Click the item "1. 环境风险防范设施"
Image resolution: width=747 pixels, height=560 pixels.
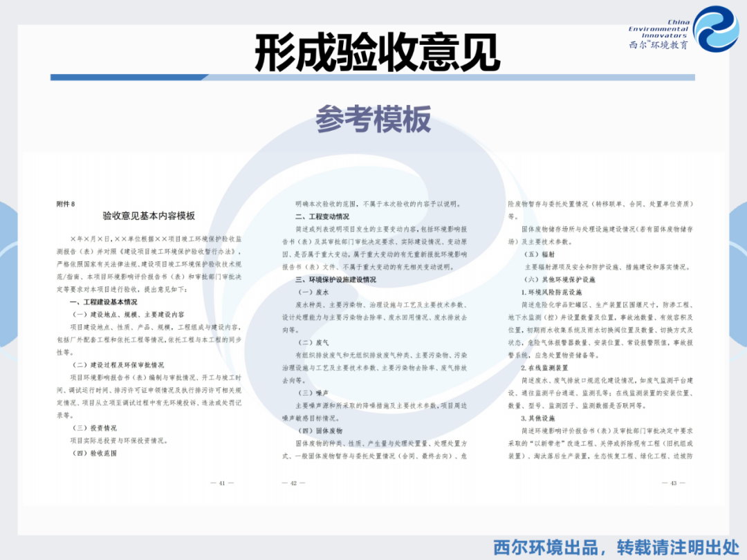point(551,292)
